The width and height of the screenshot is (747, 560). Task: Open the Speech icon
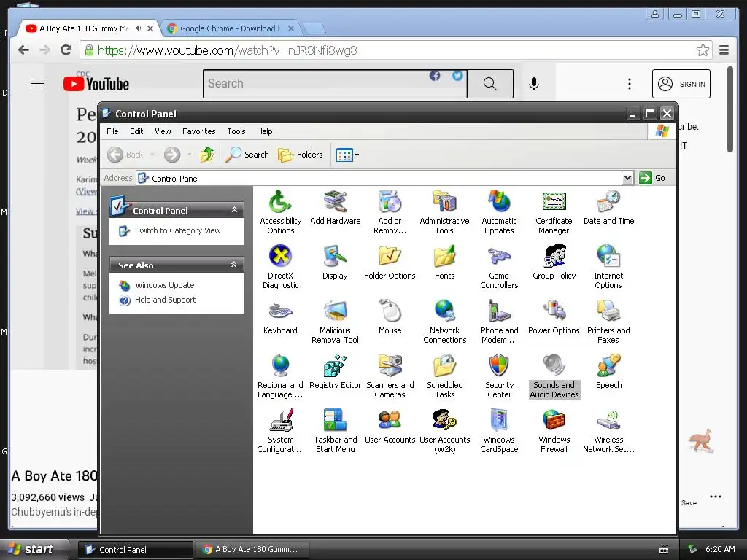coord(608,372)
